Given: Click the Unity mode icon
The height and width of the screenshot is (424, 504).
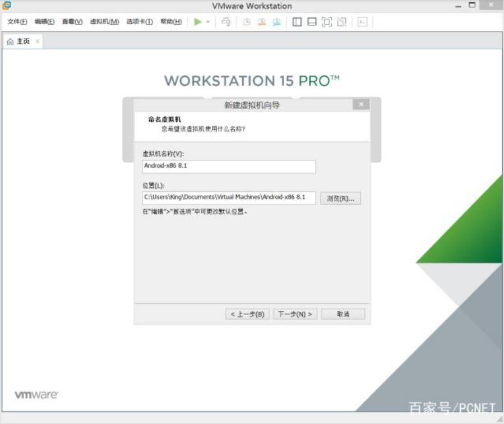Looking at the screenshot, I should click(x=341, y=22).
